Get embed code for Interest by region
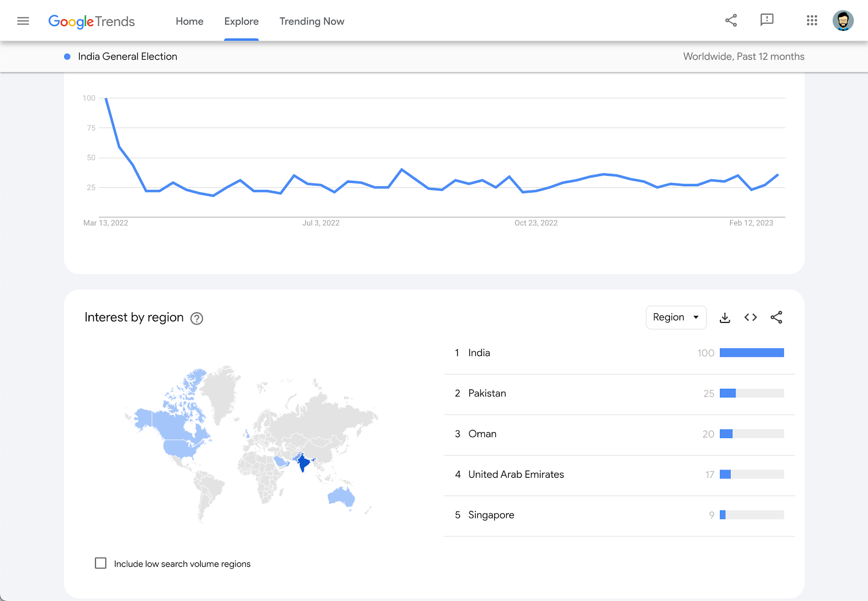The height and width of the screenshot is (601, 868). coord(750,317)
